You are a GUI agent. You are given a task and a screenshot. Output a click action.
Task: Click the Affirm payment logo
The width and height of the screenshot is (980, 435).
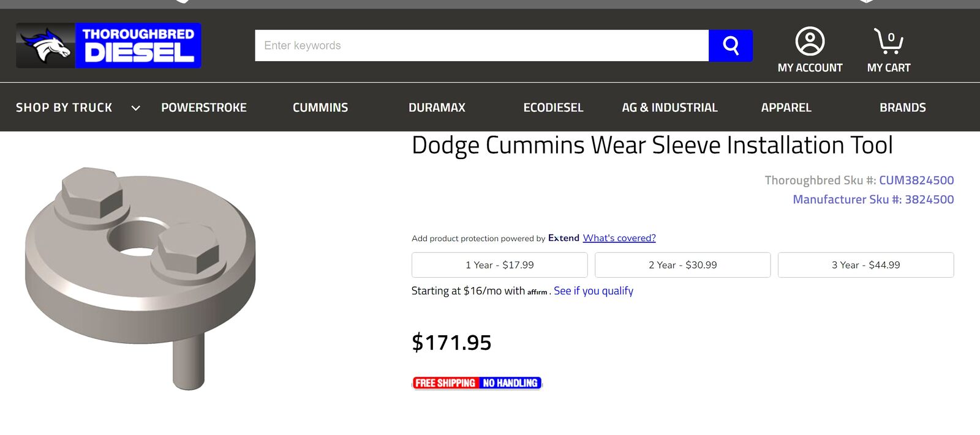537,292
